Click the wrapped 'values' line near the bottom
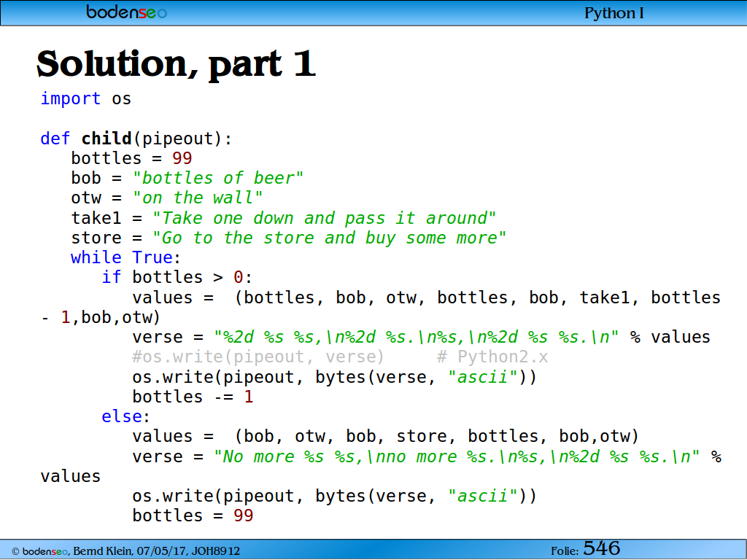Screen dimensions: 747x560 (x=71, y=476)
